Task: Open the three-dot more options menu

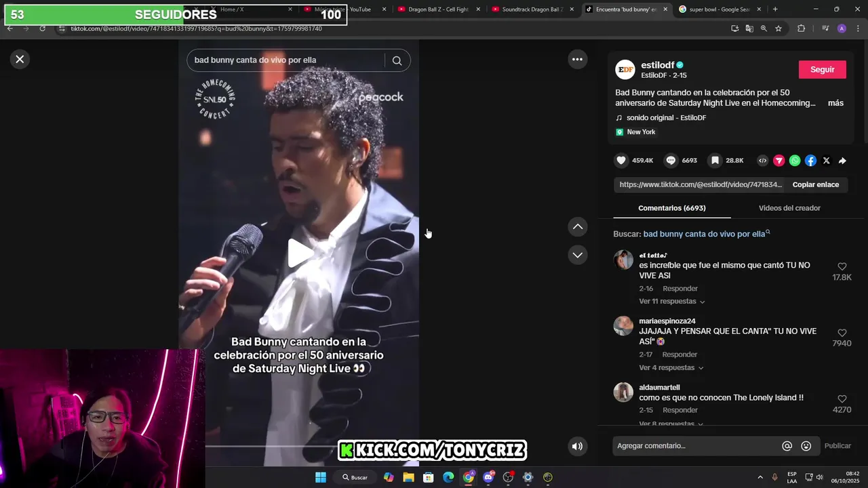Action: (577, 59)
